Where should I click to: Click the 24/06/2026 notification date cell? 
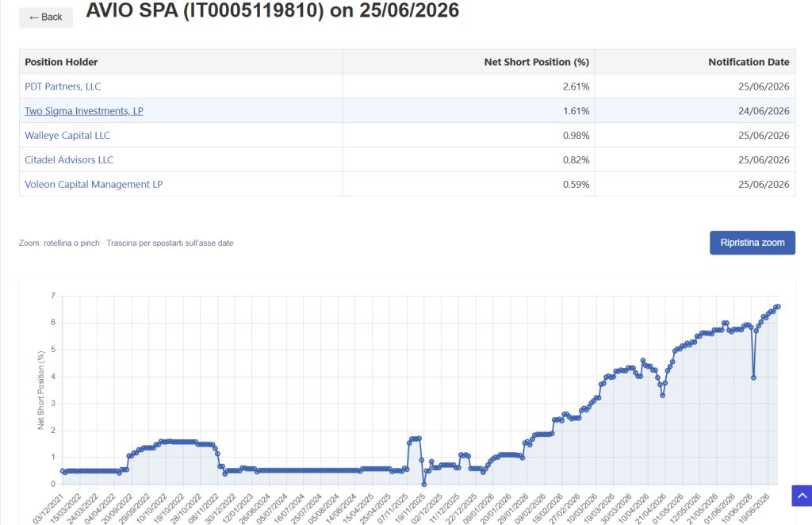pos(695,111)
